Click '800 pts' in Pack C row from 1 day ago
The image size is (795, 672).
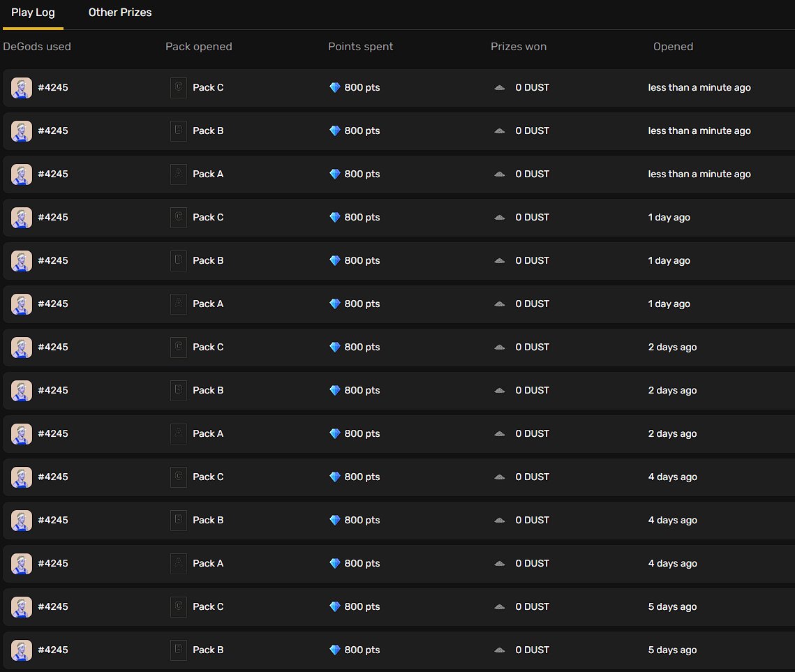click(362, 218)
